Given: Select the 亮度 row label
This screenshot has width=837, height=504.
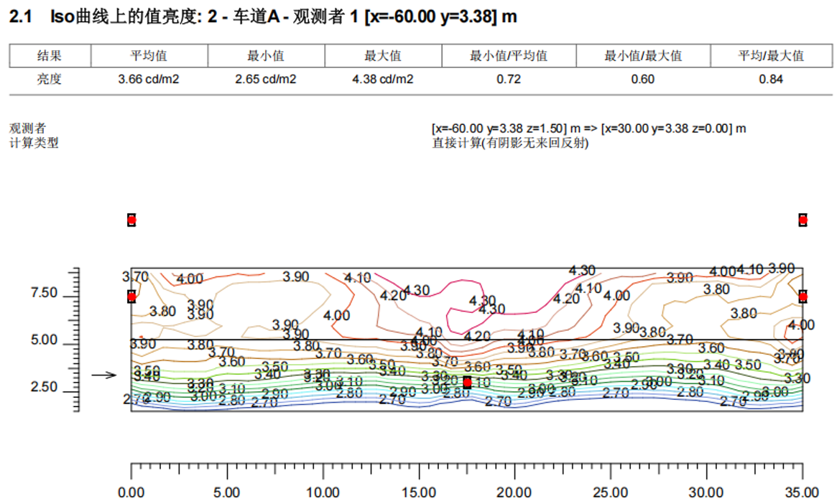Looking at the screenshot, I should point(50,79).
